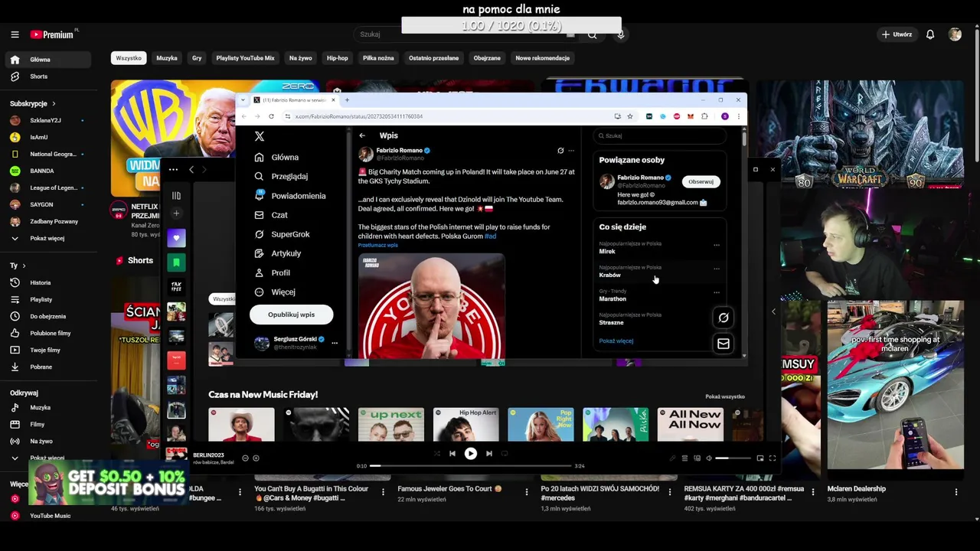Click the Przetłumacz wpis link

pos(377,245)
